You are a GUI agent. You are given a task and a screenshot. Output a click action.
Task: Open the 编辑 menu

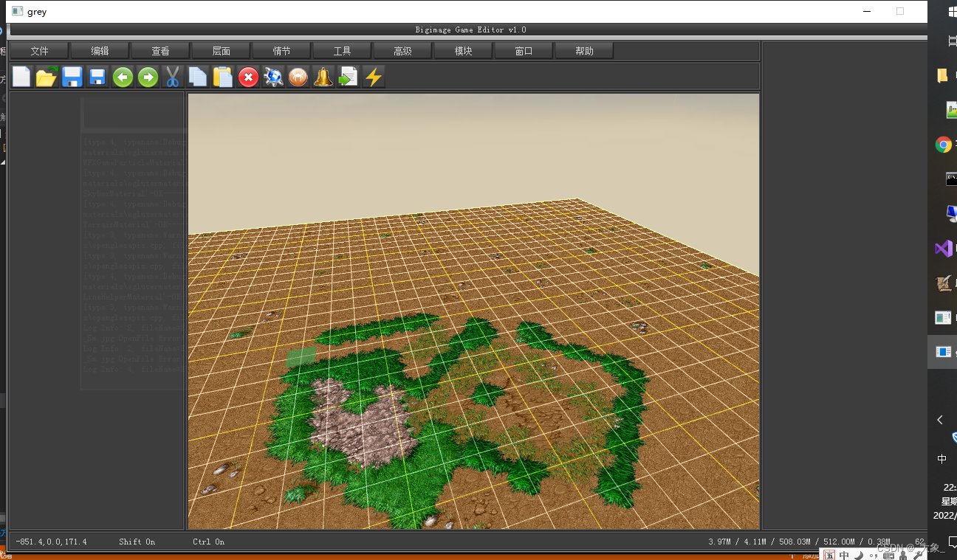100,51
